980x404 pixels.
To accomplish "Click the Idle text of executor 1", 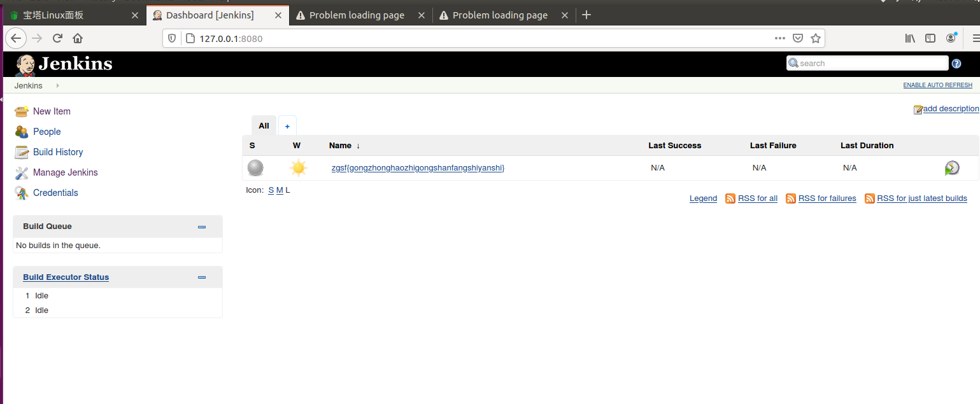I will [42, 296].
